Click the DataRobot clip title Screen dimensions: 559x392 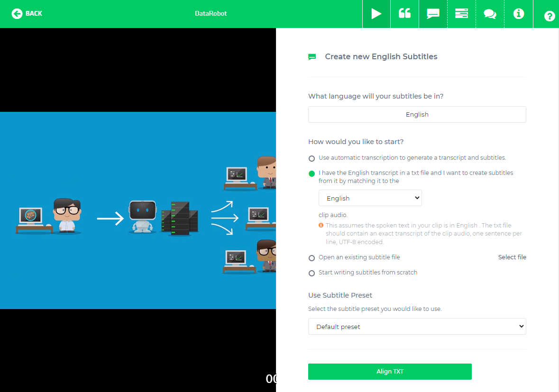tap(211, 14)
